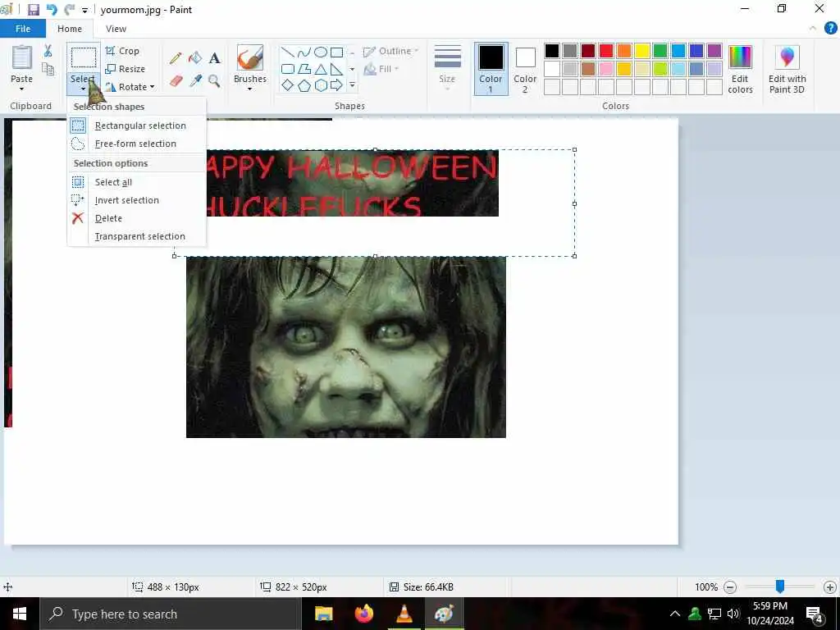Click the Save icon in title bar
The width and height of the screenshot is (840, 630).
pos(33,10)
